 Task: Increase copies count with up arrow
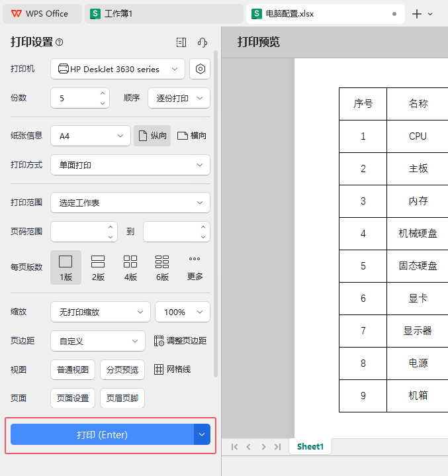coord(103,93)
